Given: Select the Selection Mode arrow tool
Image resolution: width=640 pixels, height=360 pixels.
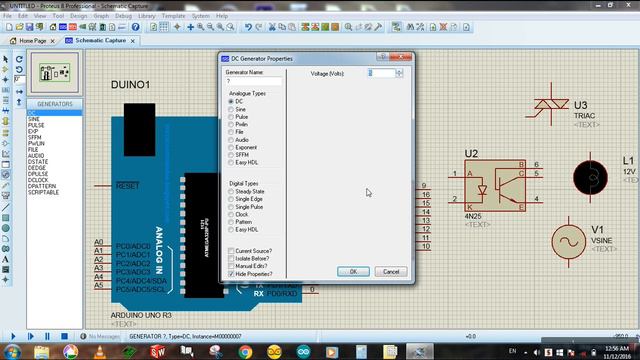Looking at the screenshot, I should click(6, 60).
